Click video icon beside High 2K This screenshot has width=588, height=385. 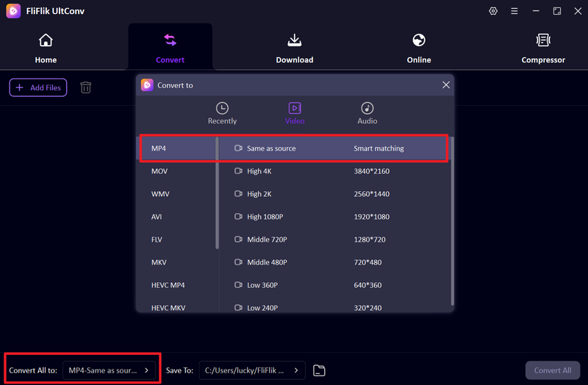(238, 194)
